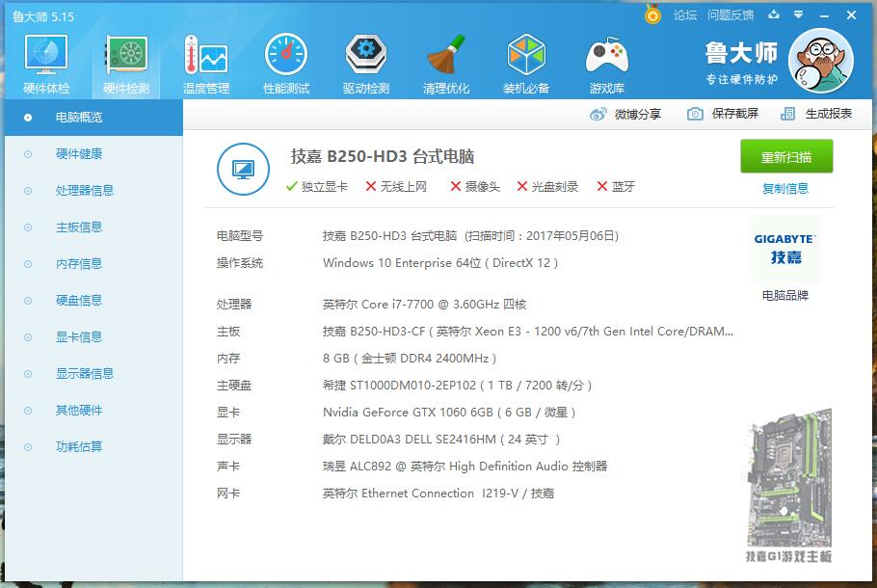Click the green 重新扫描 rescan button

[786, 156]
